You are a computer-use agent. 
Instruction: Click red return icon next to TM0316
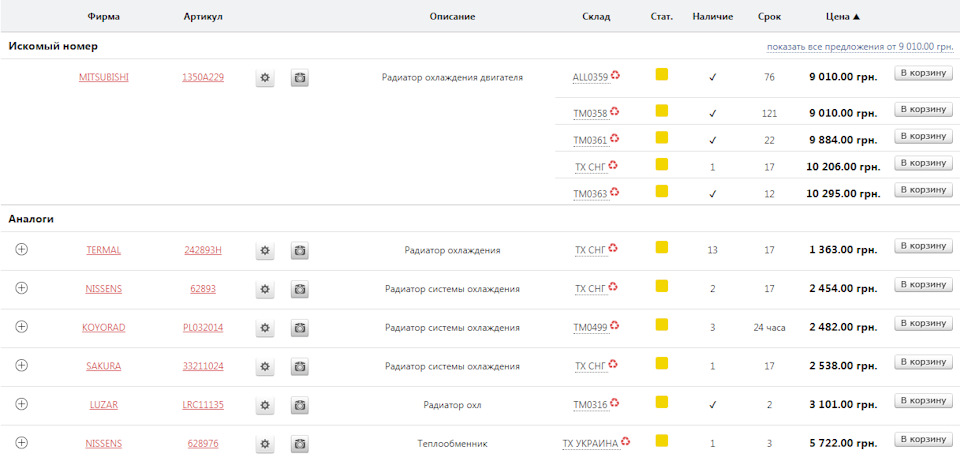click(x=615, y=403)
